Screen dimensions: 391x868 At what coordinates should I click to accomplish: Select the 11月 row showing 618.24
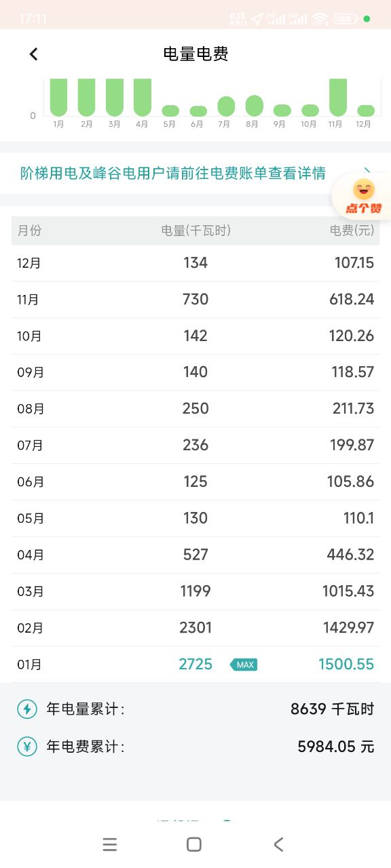click(x=195, y=300)
